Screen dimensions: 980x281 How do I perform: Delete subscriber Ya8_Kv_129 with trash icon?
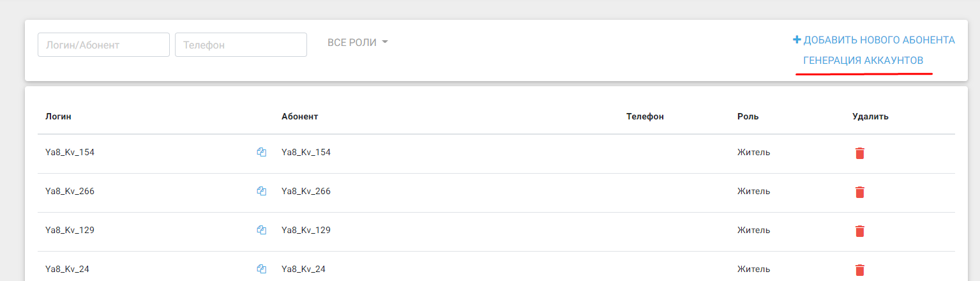(x=860, y=231)
